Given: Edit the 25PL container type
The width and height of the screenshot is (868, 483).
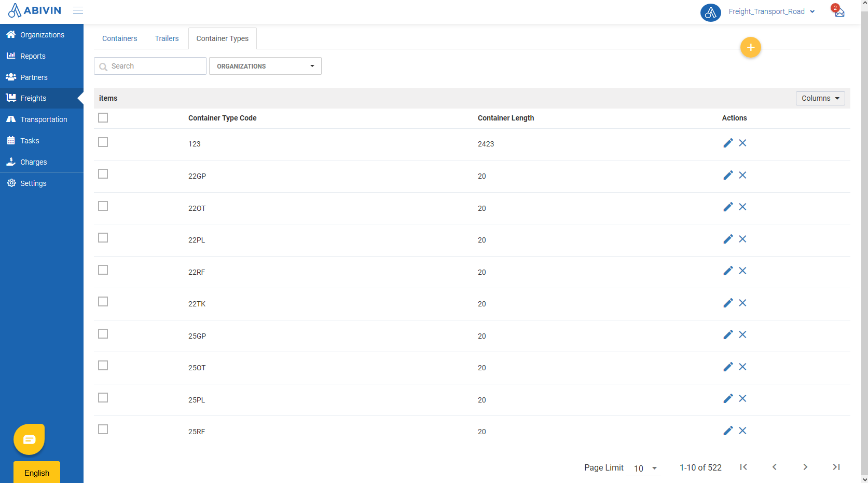Looking at the screenshot, I should [728, 398].
